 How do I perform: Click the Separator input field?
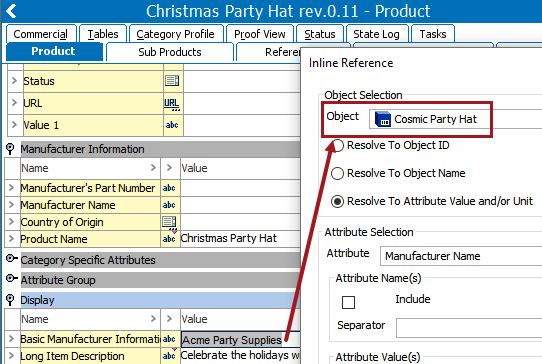(x=469, y=328)
